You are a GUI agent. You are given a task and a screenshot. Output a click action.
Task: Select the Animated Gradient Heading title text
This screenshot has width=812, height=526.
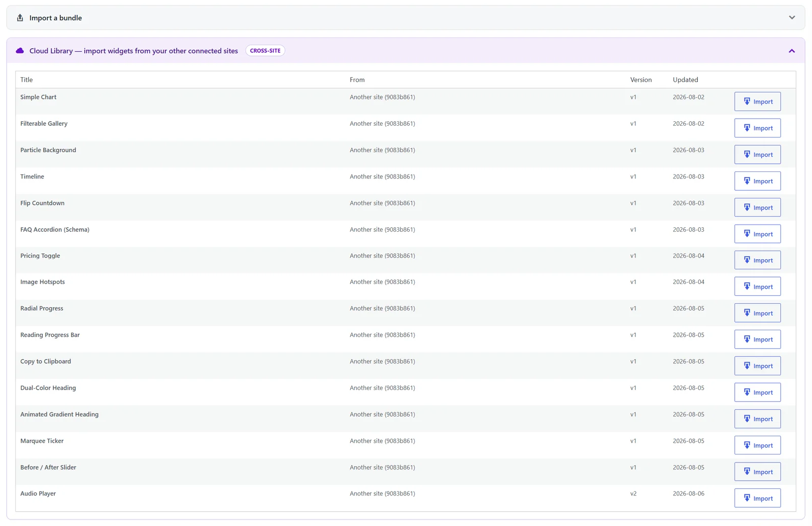coord(59,414)
